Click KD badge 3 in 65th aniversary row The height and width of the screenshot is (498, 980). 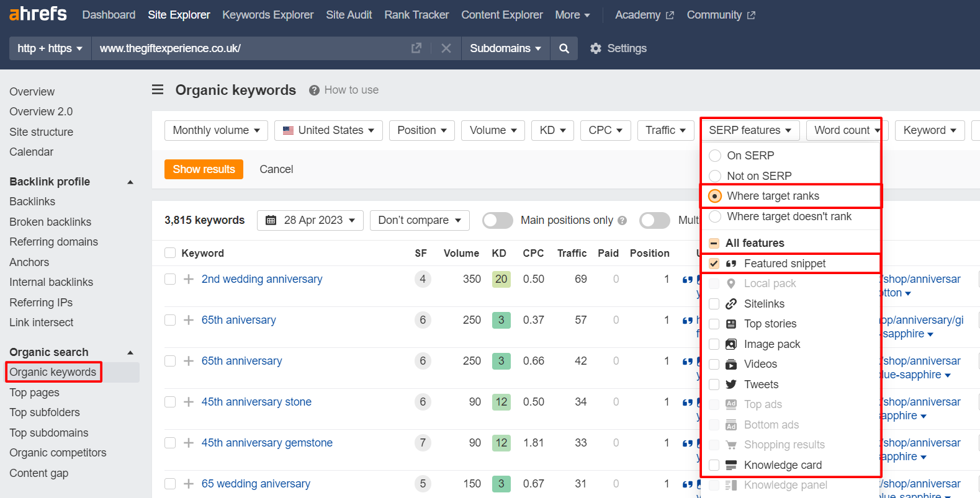click(501, 320)
